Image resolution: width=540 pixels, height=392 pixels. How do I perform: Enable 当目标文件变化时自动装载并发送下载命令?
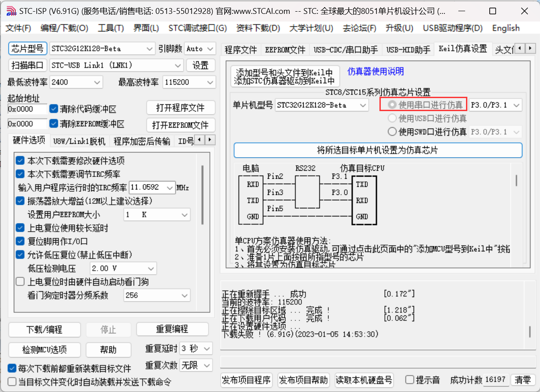(12, 382)
